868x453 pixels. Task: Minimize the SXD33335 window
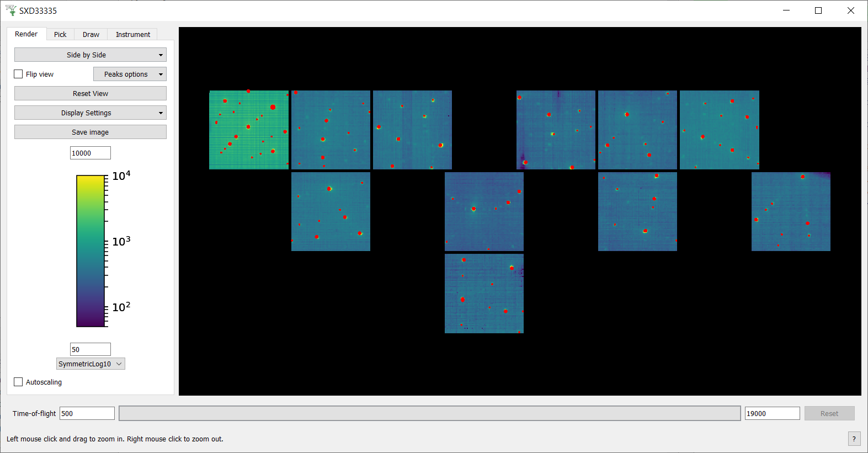(786, 10)
